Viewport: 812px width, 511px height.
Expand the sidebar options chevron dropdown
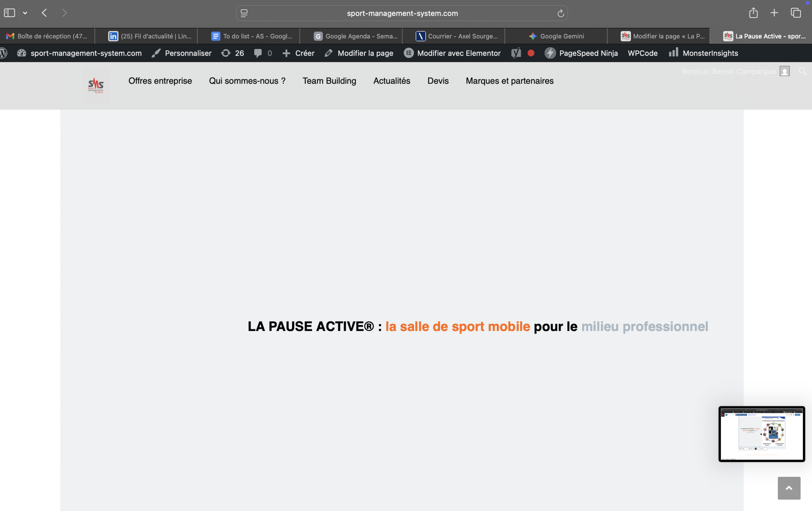tap(25, 13)
